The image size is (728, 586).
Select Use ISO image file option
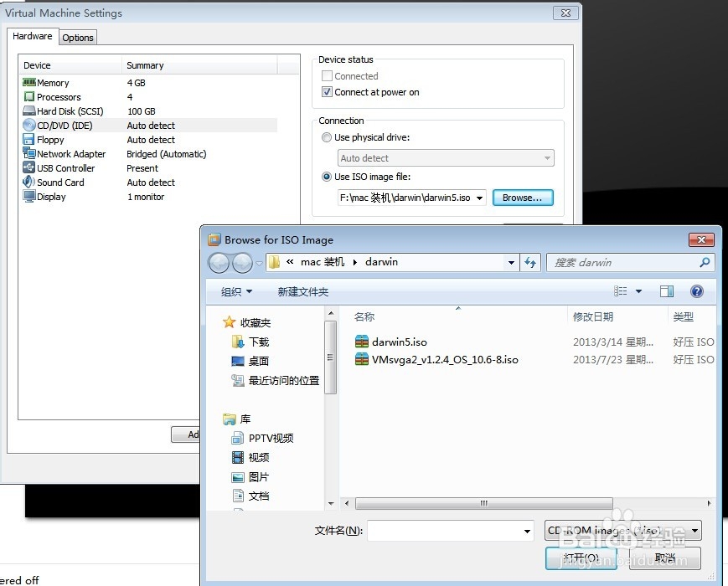click(x=327, y=177)
